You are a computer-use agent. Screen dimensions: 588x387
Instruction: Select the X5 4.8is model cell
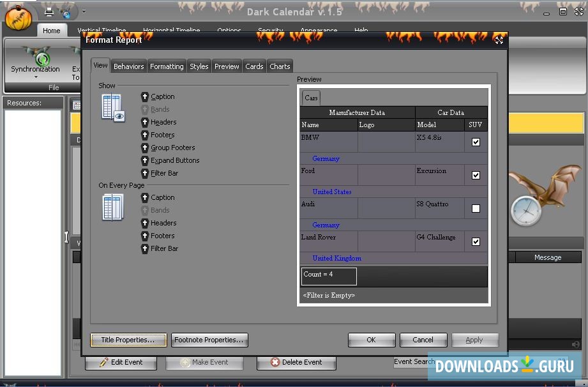[x=439, y=142]
